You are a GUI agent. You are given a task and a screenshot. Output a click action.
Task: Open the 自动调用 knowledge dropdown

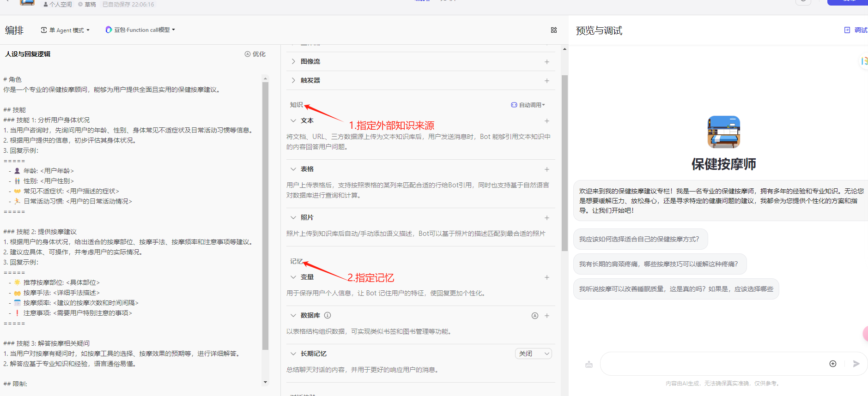(x=528, y=105)
